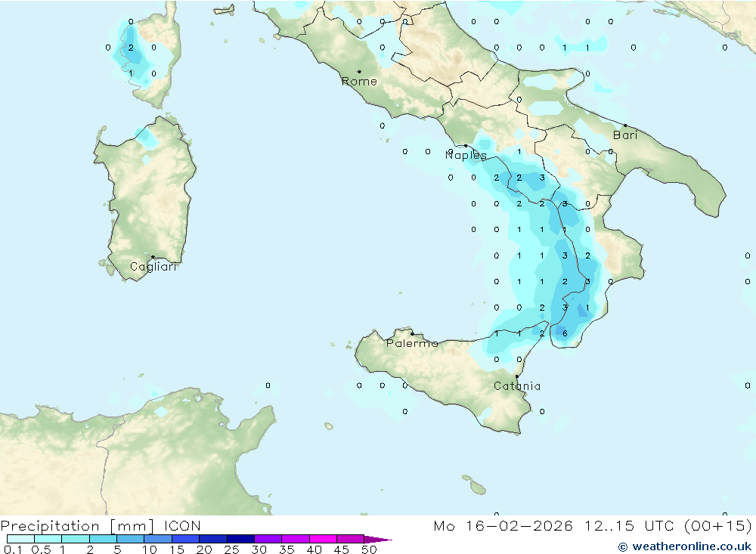Click the Catania city marker dot
The width and height of the screenshot is (756, 554).
click(x=517, y=376)
